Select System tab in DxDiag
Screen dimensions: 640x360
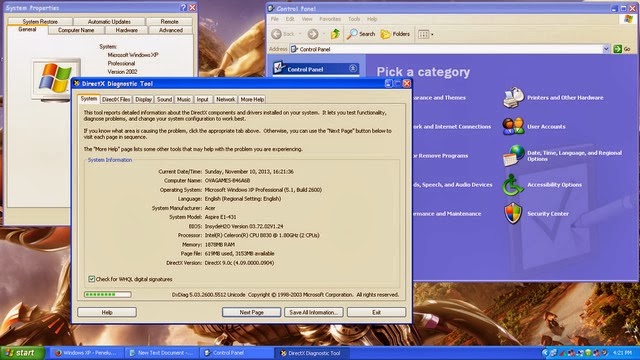[89, 99]
